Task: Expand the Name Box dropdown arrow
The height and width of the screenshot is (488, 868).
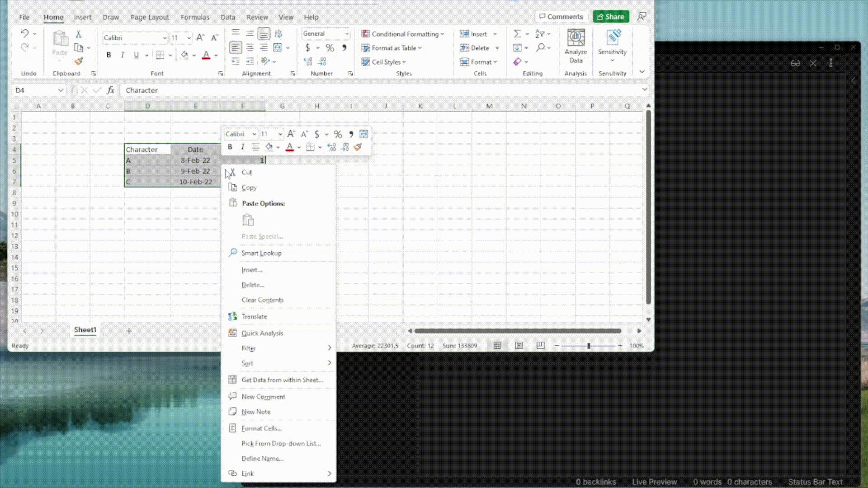Action: [61, 90]
